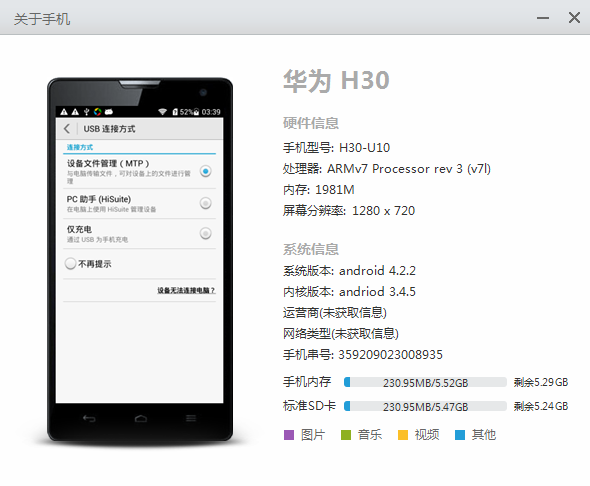Tap the phone's home navigation key

pyautogui.click(x=141, y=418)
